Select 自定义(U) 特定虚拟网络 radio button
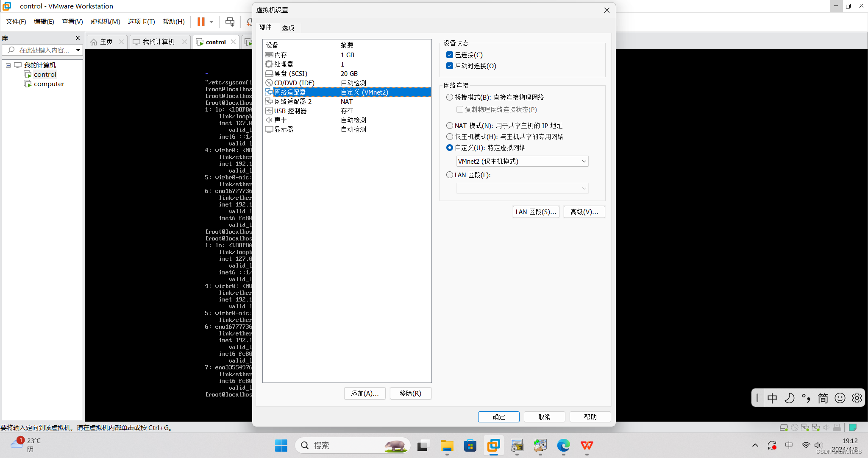Screen dimensions: 868x458 click(450, 148)
